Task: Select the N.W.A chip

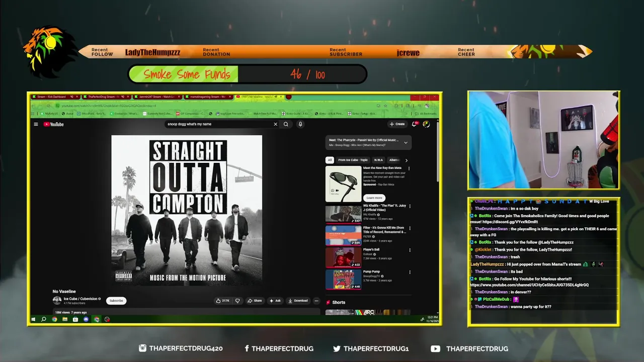Action: click(378, 160)
